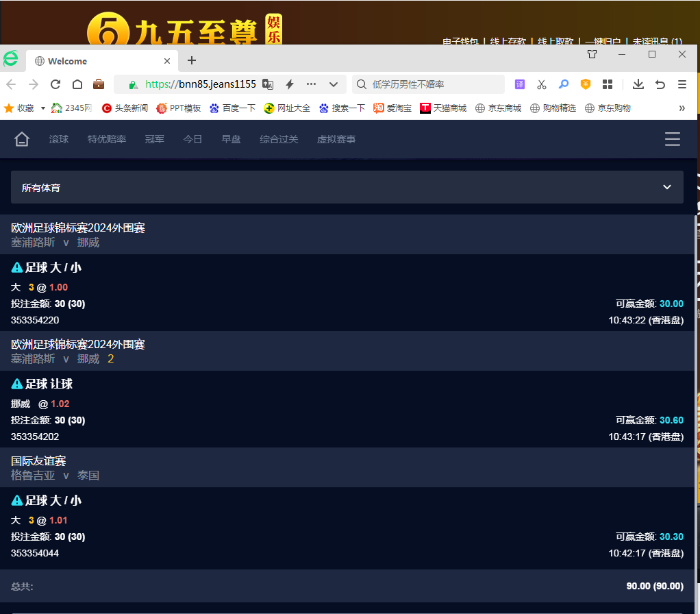Open the hamburger menu in the site navigation
This screenshot has width=700, height=614.
(x=673, y=139)
